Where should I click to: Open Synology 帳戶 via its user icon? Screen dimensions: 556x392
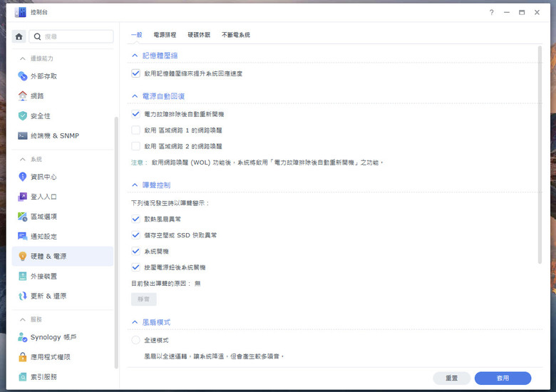pos(22,337)
